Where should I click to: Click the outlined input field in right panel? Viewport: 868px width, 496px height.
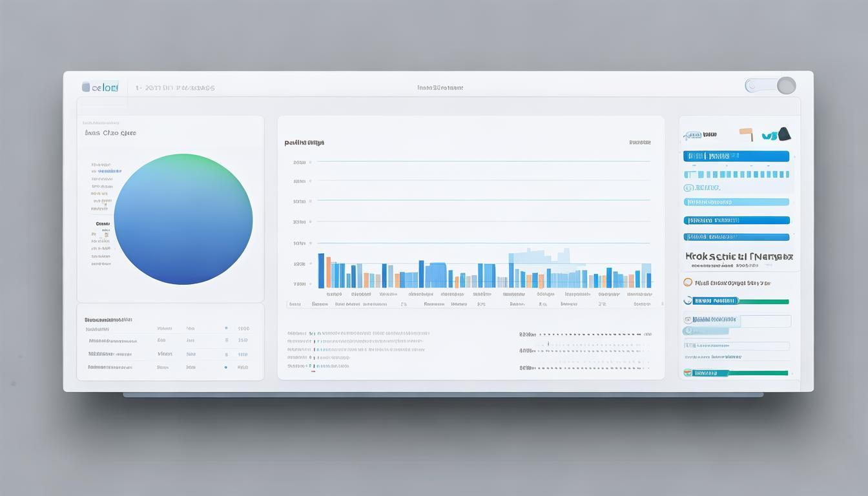click(737, 321)
